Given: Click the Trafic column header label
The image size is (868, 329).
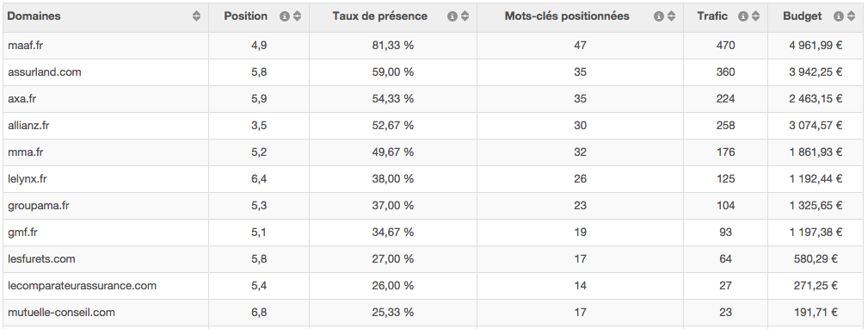Looking at the screenshot, I should tap(712, 16).
